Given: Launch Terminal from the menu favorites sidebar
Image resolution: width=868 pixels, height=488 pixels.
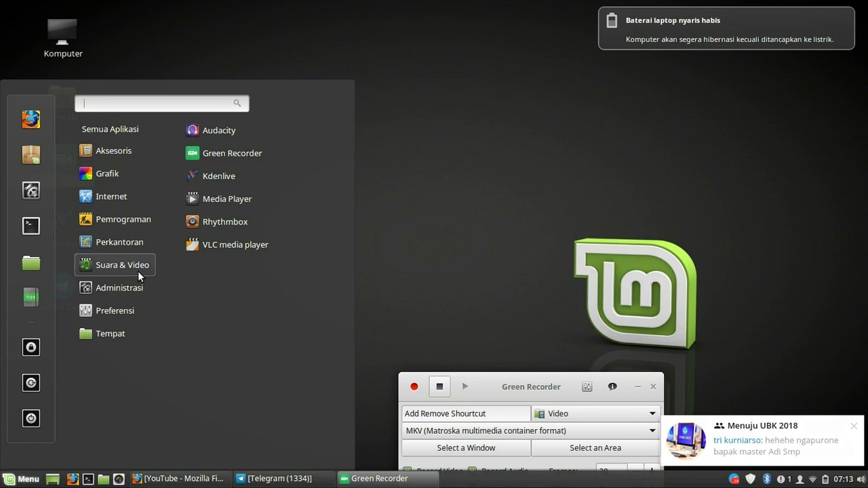Looking at the screenshot, I should [x=31, y=226].
